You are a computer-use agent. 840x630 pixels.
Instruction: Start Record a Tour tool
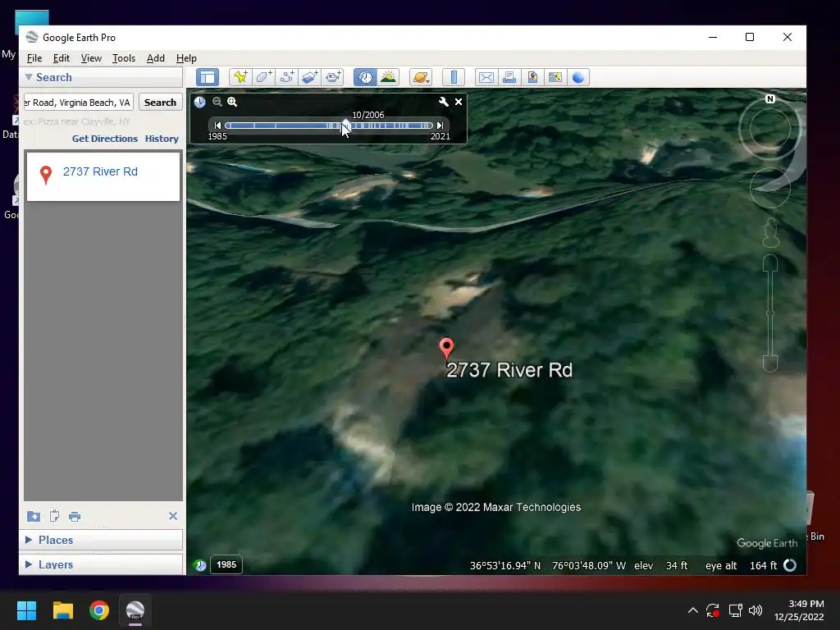333,77
